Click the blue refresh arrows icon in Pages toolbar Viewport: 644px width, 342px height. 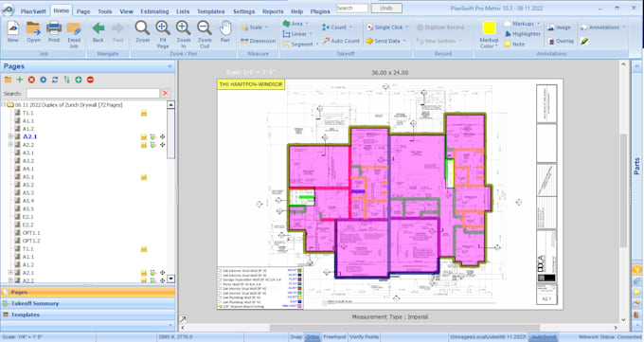pyautogui.click(x=55, y=80)
